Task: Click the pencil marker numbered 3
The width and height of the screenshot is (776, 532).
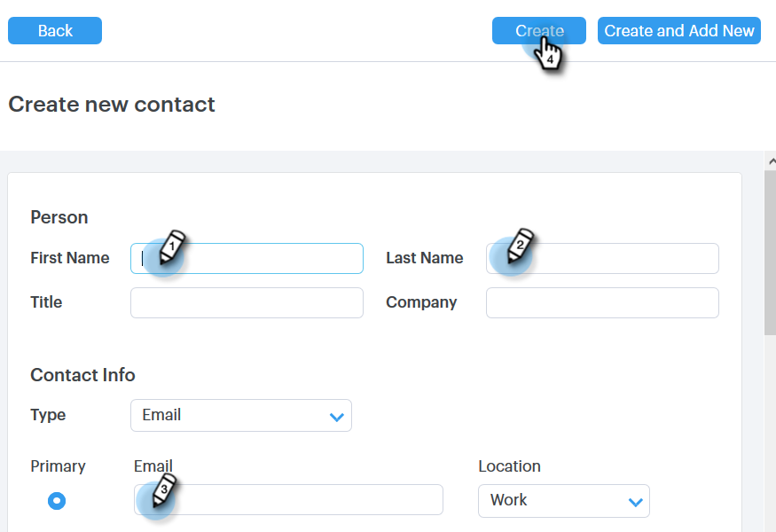Action: [x=160, y=491]
